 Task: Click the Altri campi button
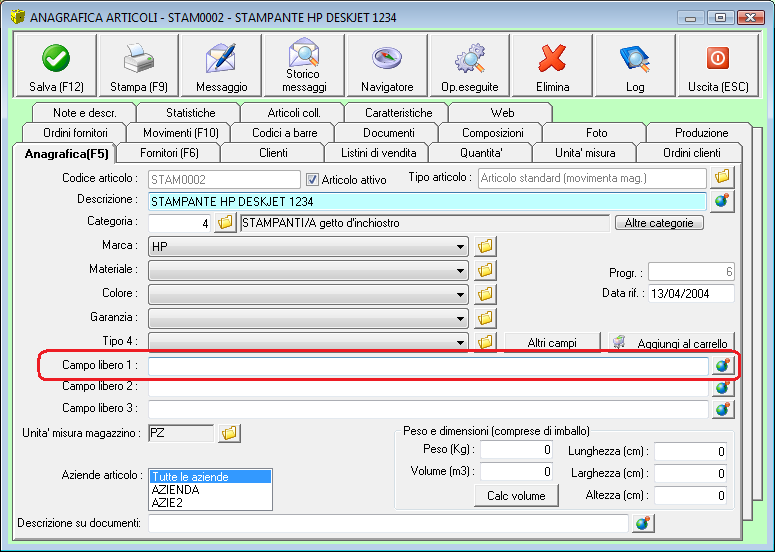coord(552,342)
